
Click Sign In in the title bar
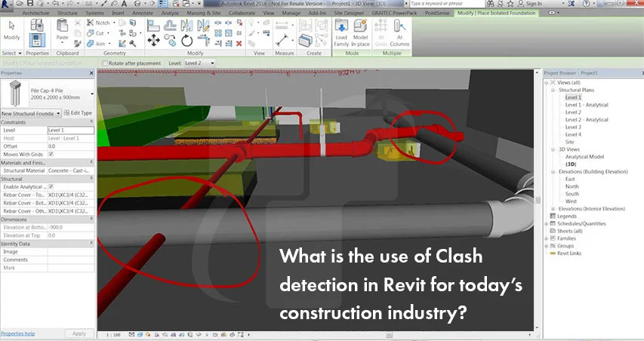[534, 4]
